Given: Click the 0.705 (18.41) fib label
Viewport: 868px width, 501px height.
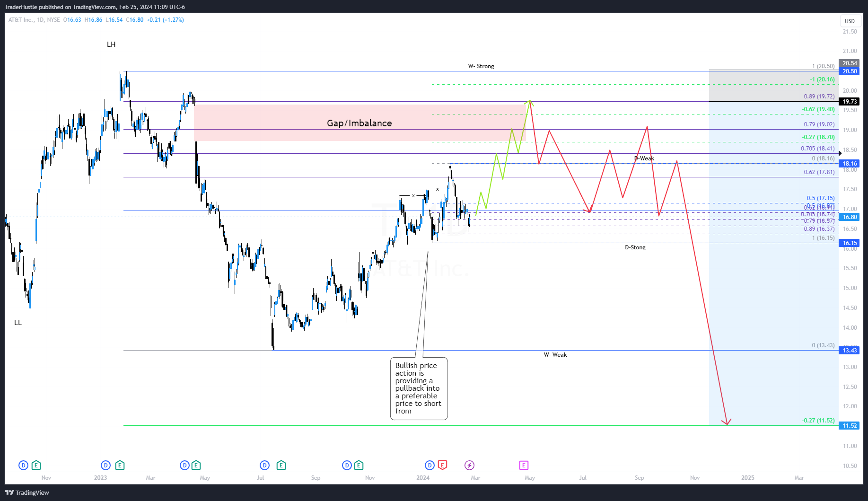Looking at the screenshot, I should pos(818,149).
